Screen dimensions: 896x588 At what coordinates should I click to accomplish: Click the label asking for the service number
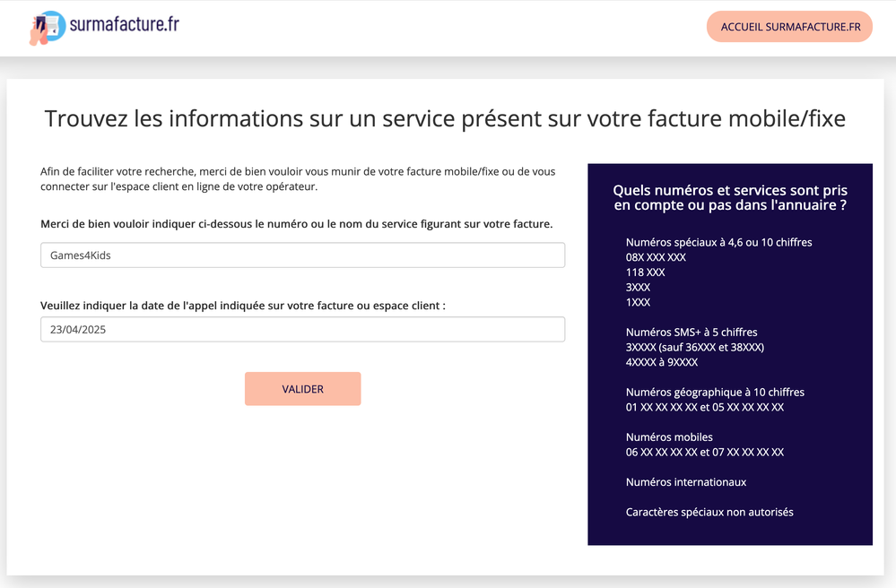point(302,223)
